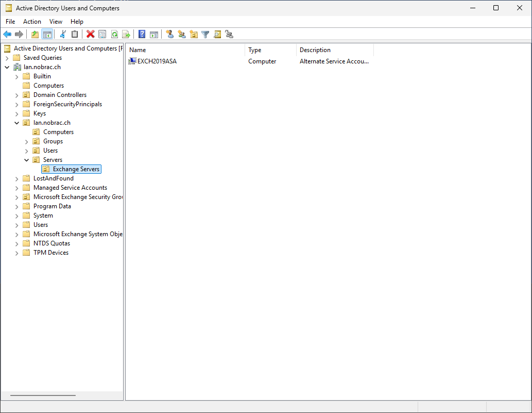The image size is (532, 413).
Task: Open Help with the blue question mark icon
Action: click(x=142, y=35)
